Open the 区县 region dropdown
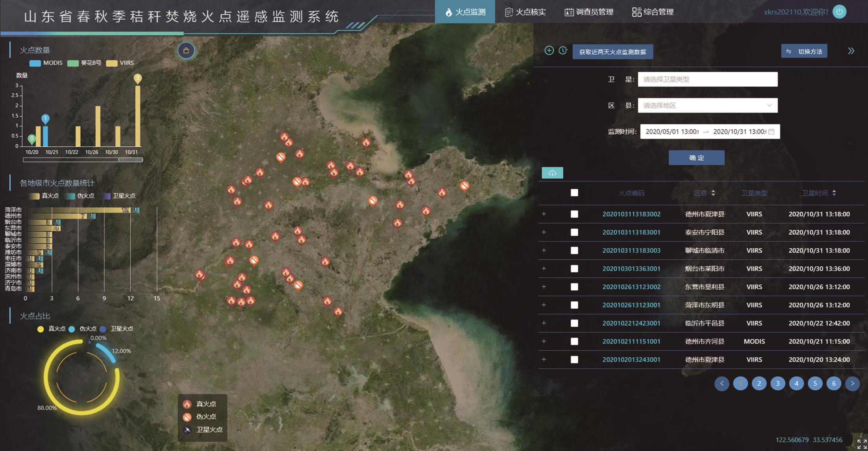Viewport: 868px width, 451px height. 707,105
